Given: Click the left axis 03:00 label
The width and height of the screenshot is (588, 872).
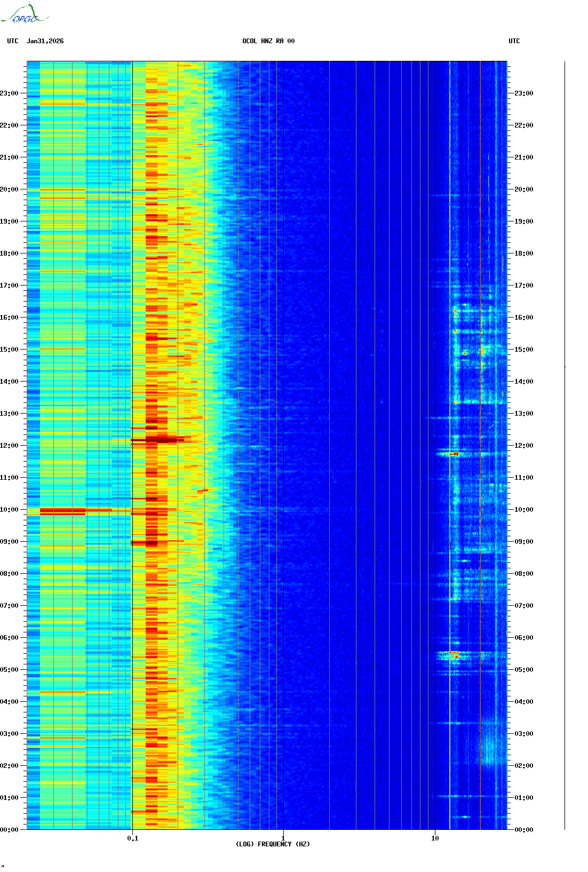Looking at the screenshot, I should tap(9, 734).
